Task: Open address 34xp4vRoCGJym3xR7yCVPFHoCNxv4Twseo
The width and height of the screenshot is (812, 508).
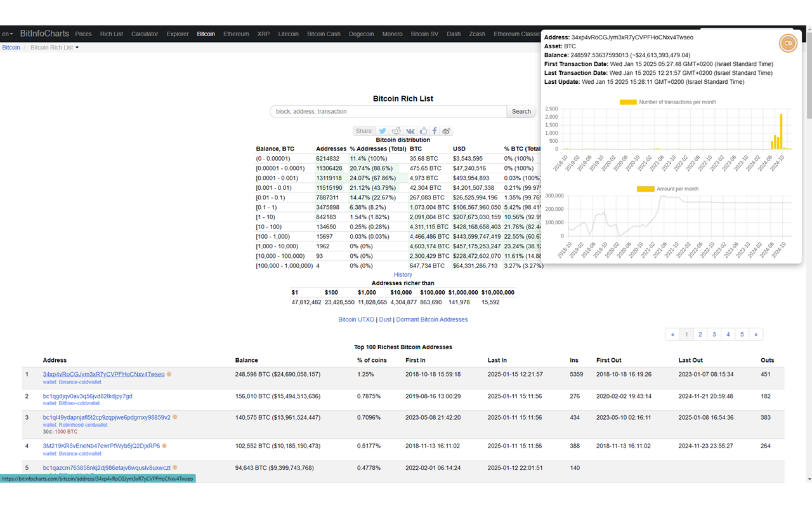Action: (103, 375)
